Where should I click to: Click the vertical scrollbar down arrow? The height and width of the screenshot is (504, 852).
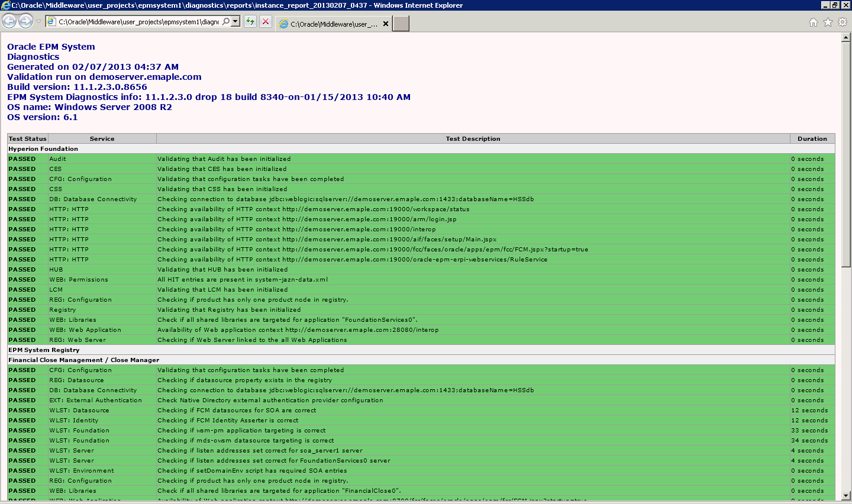846,496
